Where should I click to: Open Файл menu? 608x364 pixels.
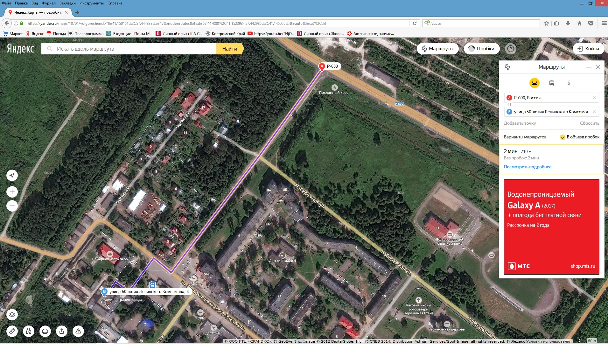point(6,3)
